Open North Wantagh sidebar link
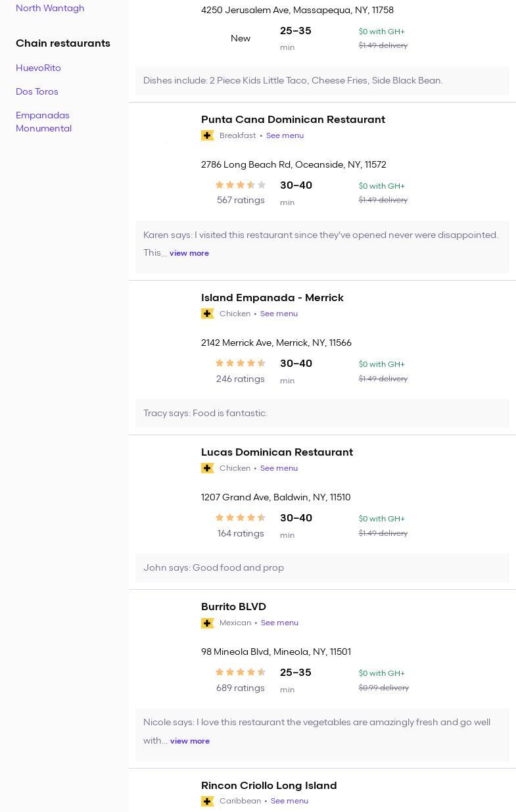Viewport: 516px width, 812px height. point(50,8)
